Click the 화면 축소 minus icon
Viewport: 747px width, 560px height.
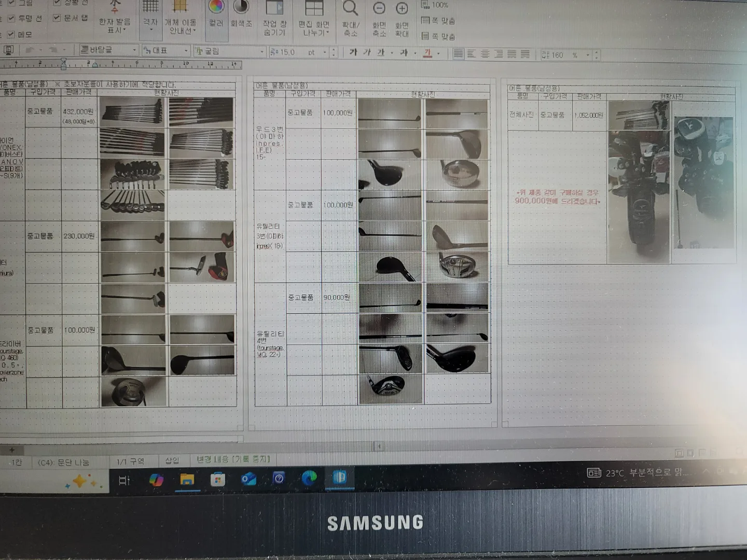[x=379, y=9]
